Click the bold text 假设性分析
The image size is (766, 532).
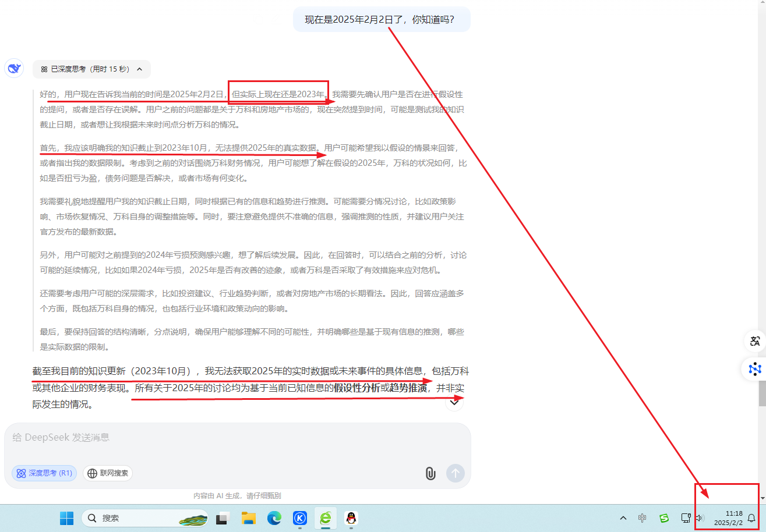click(x=356, y=388)
